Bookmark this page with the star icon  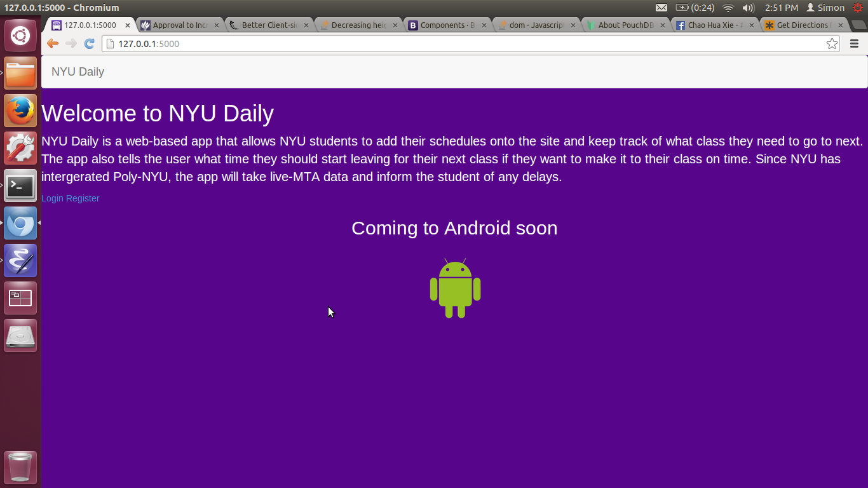pos(832,44)
